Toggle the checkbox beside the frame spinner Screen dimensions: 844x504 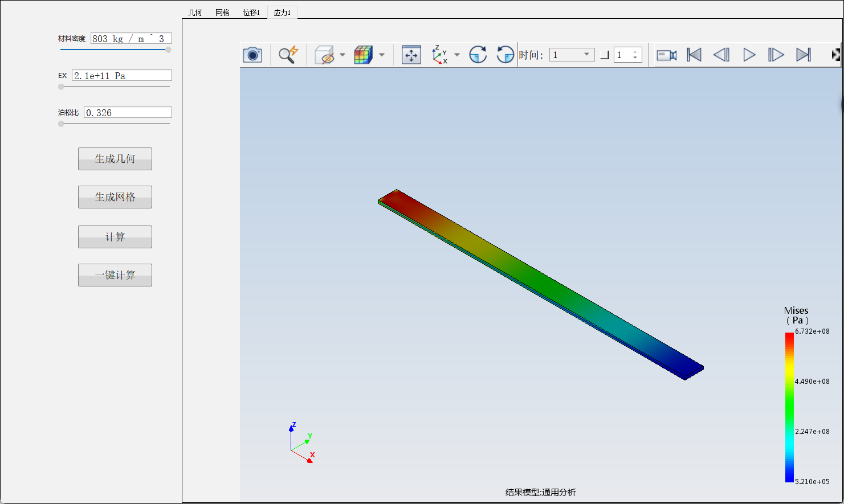coord(605,55)
